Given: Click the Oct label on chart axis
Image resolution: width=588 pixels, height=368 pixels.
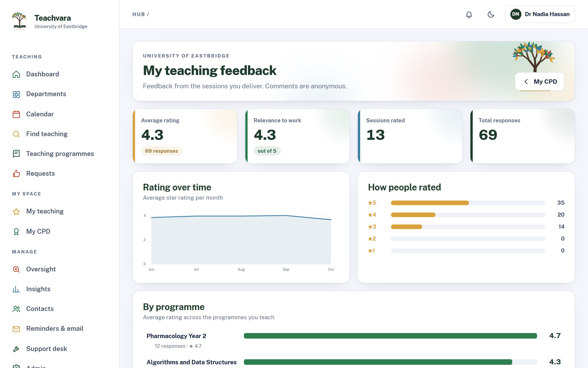Looking at the screenshot, I should (x=331, y=269).
